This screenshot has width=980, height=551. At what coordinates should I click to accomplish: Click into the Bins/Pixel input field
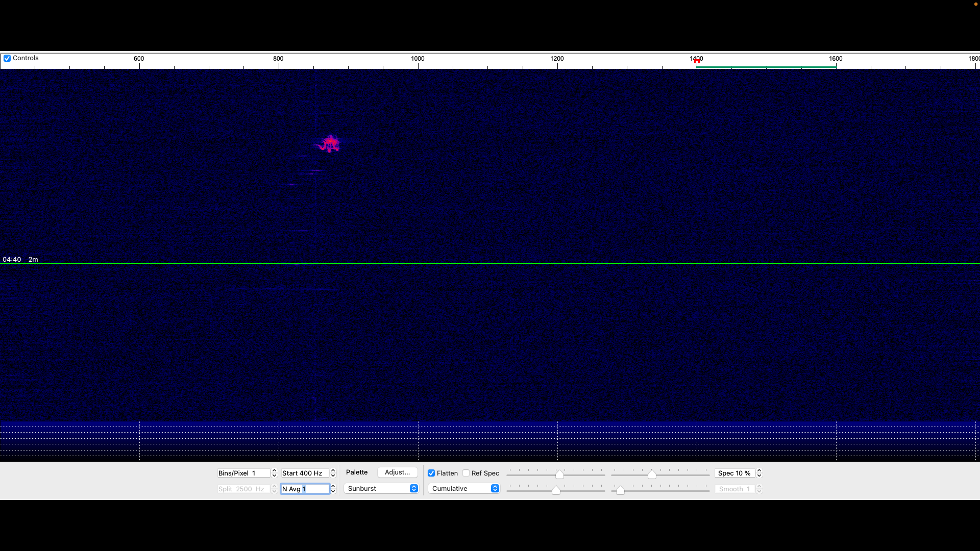pos(243,473)
